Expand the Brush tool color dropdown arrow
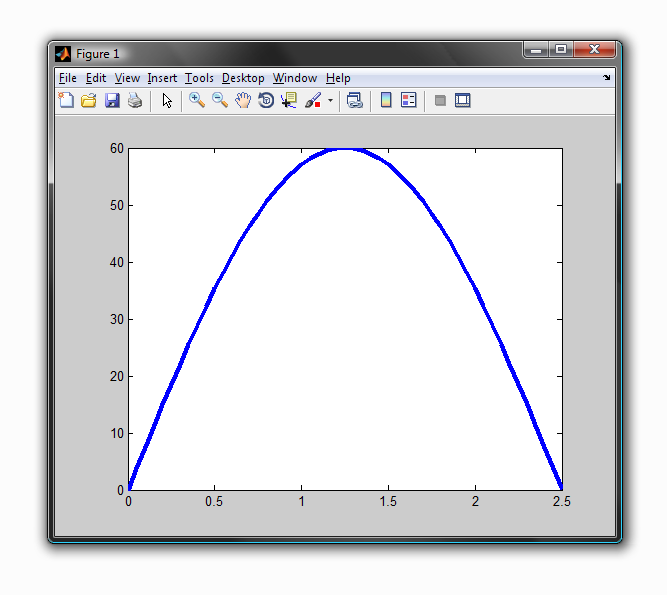The height and width of the screenshot is (595, 667). (330, 101)
